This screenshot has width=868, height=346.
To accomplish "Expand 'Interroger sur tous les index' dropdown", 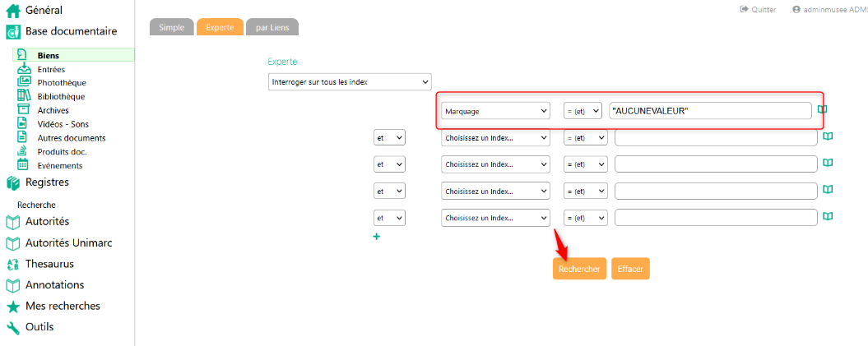I will point(350,82).
